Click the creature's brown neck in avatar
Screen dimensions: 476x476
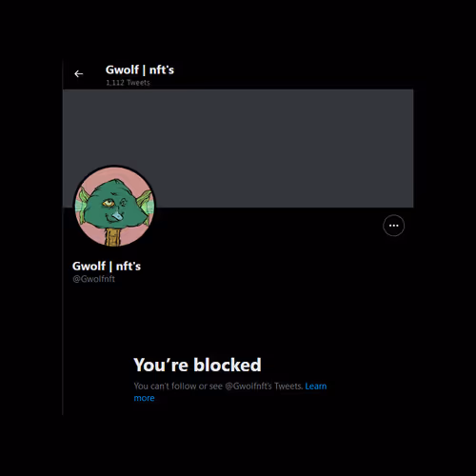[x=113, y=236]
